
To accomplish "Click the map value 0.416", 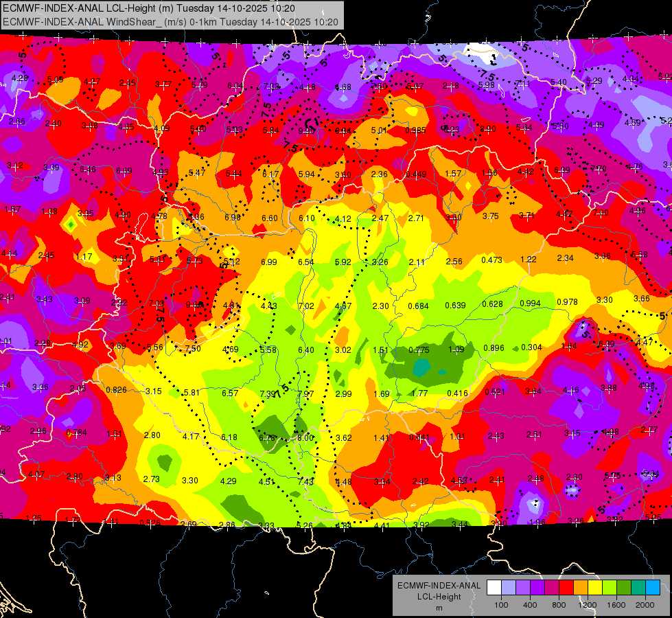I will [x=457, y=393].
